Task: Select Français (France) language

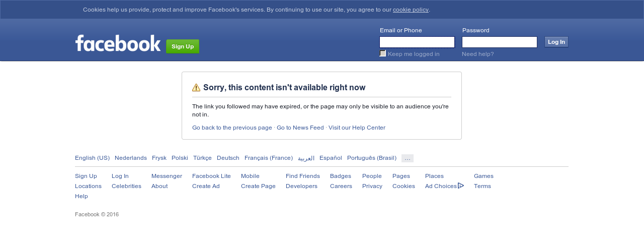Action: click(x=269, y=158)
